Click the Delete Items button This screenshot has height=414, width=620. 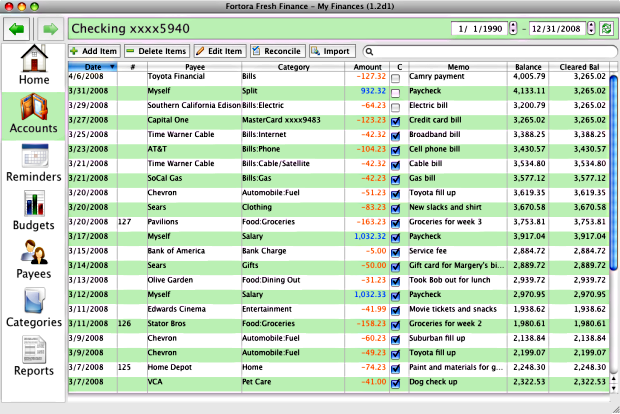[157, 51]
